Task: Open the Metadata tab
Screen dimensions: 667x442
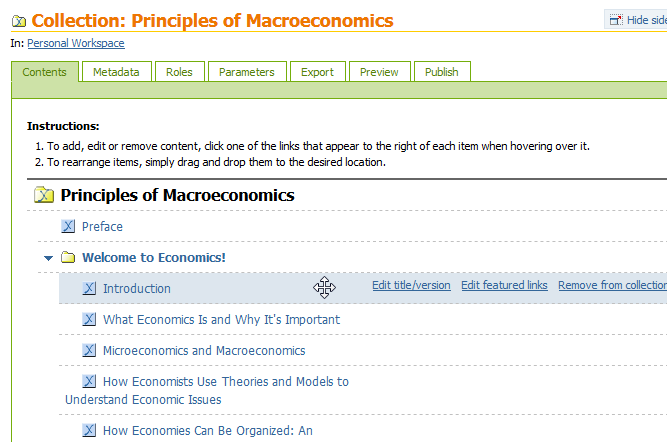Action: pos(116,72)
